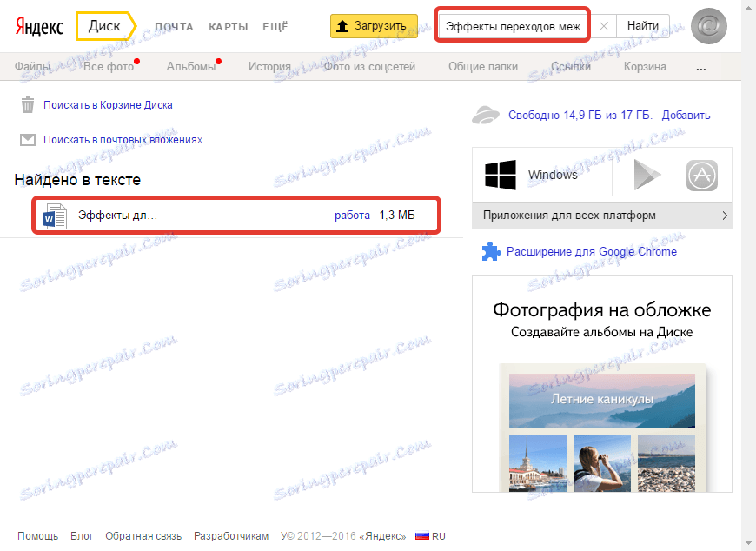Open the ЕЩЁ menu
The width and height of the screenshot is (756, 551).
275,27
